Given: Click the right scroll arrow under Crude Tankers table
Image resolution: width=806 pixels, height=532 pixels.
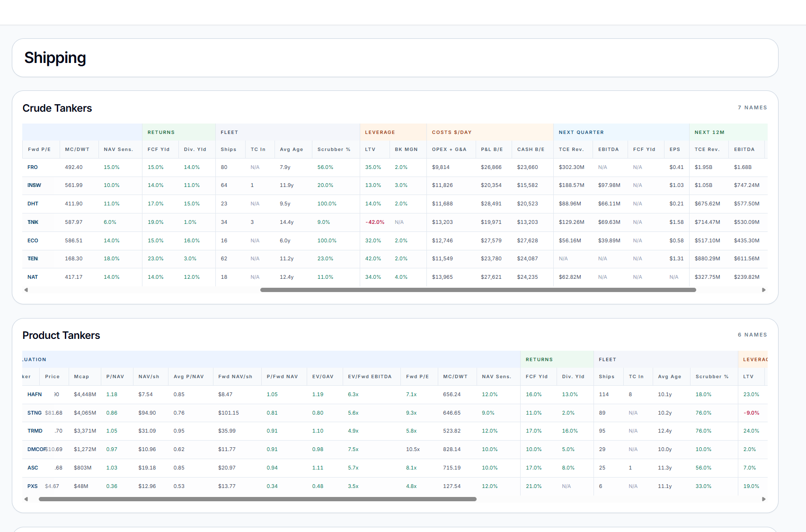Looking at the screenshot, I should pos(763,290).
